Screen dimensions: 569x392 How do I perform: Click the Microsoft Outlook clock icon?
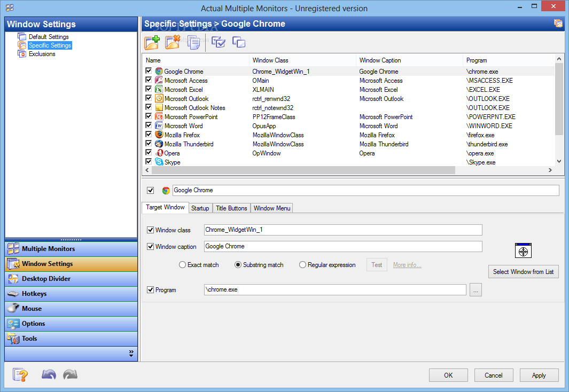[x=159, y=98]
